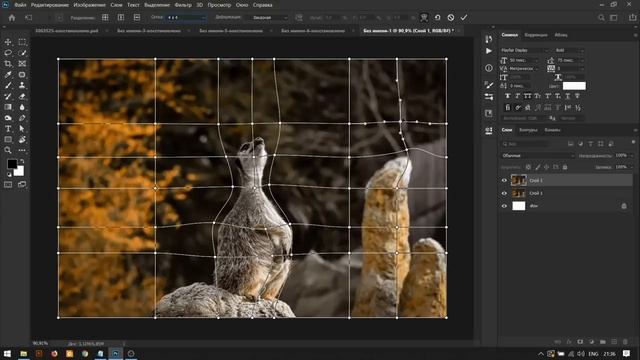
Task: Reset the warp with the undo arrow
Action: coord(437,18)
